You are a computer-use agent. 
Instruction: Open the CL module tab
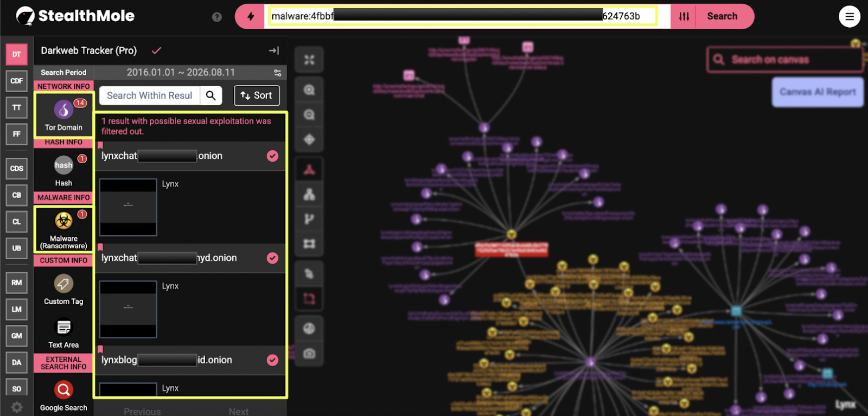pyautogui.click(x=17, y=221)
